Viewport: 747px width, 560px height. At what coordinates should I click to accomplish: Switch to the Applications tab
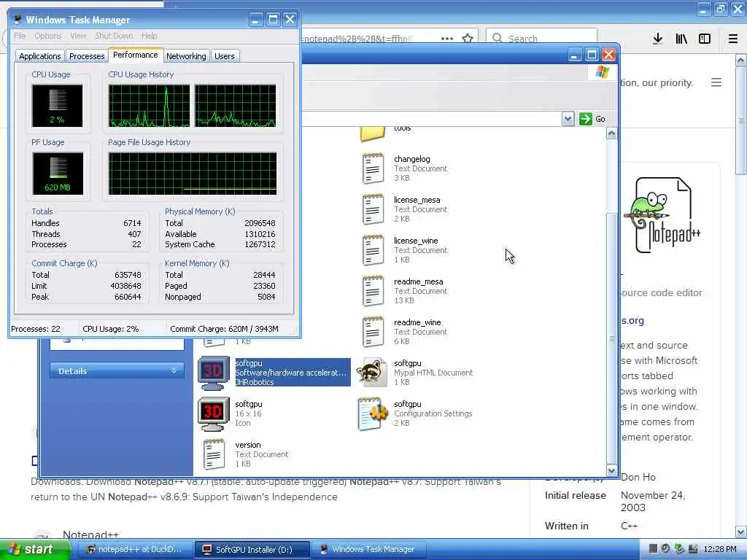tap(40, 56)
